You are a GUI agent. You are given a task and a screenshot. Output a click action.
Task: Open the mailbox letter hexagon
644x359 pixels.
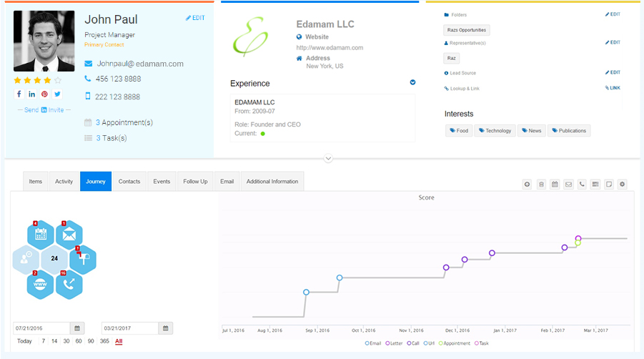pos(82,259)
